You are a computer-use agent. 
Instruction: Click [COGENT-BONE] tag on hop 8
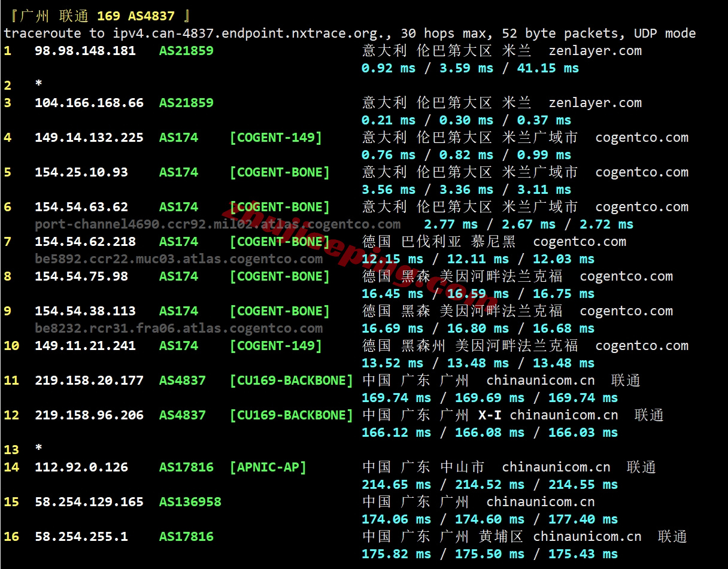[x=280, y=276]
